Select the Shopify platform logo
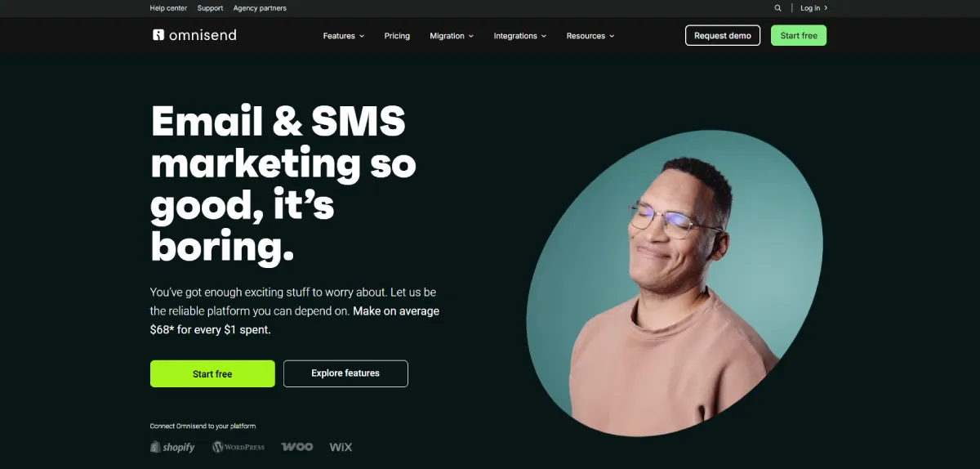 point(172,447)
